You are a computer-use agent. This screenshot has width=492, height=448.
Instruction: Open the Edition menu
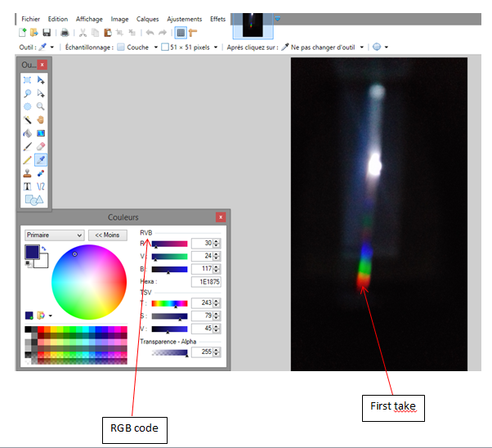click(x=58, y=19)
